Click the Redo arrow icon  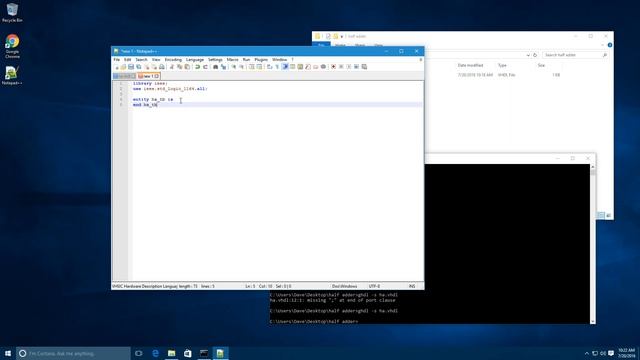pyautogui.click(x=205, y=67)
